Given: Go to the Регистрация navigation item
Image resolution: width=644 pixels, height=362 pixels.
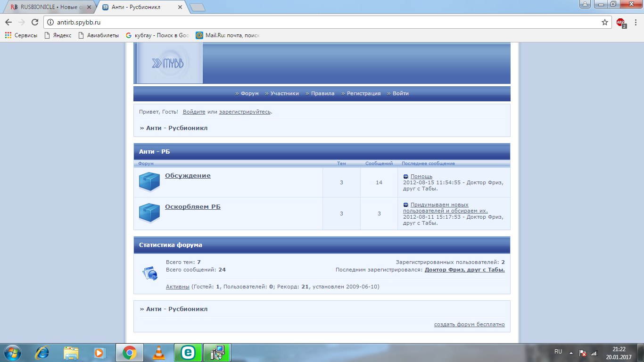Looking at the screenshot, I should (364, 93).
